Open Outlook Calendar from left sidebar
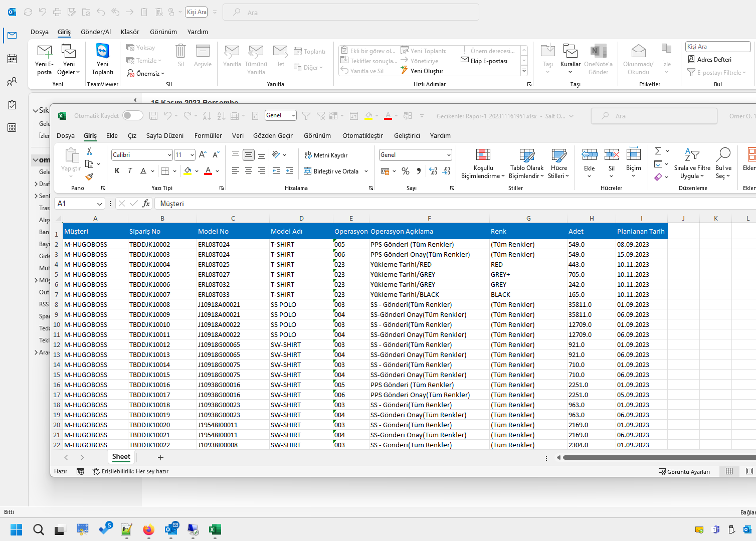Image resolution: width=756 pixels, height=541 pixels. (12, 59)
